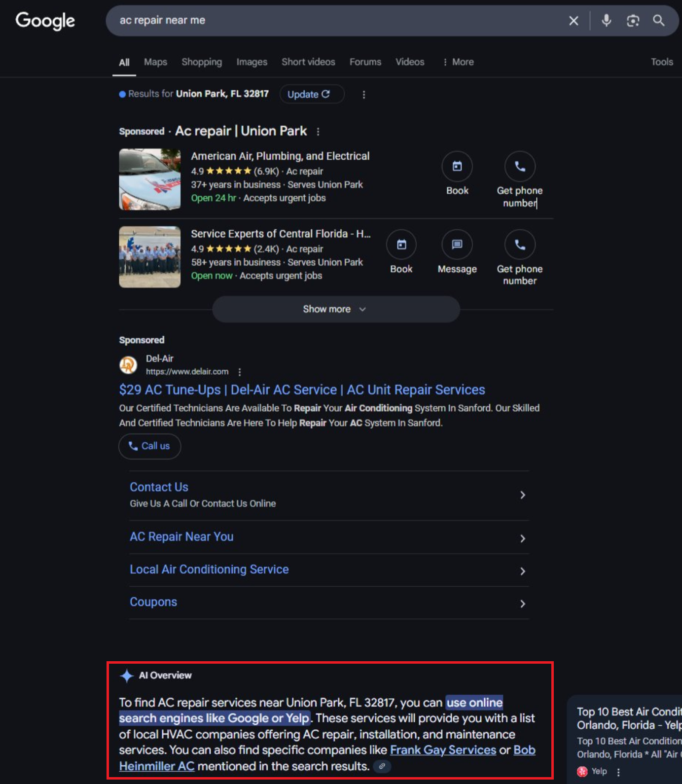Viewport: 682px width, 784px height.
Task: Open Service Experts of Central Florida listing
Action: coord(281,234)
